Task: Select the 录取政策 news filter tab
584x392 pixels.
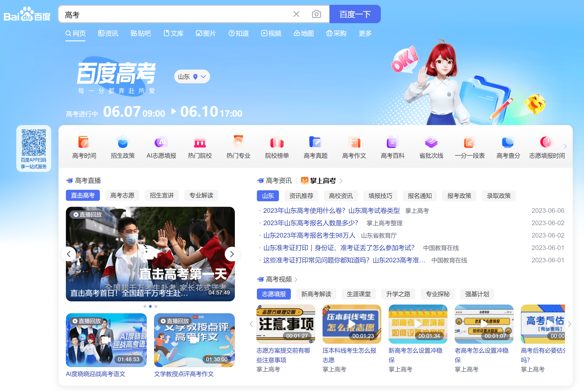Action: pyautogui.click(x=499, y=196)
